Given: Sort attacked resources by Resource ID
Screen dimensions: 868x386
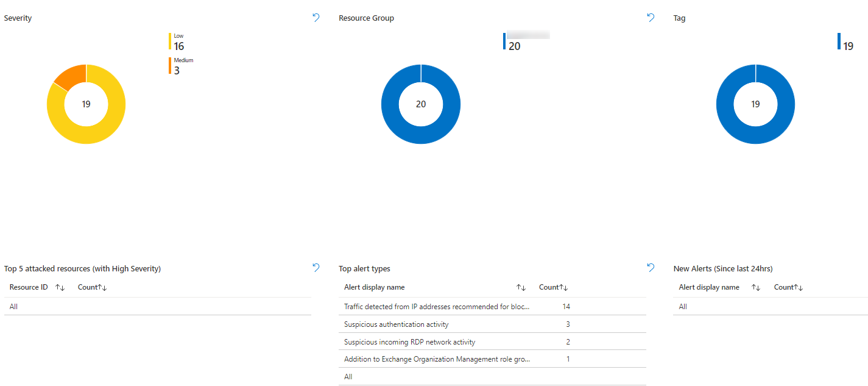Looking at the screenshot, I should pyautogui.click(x=60, y=287).
